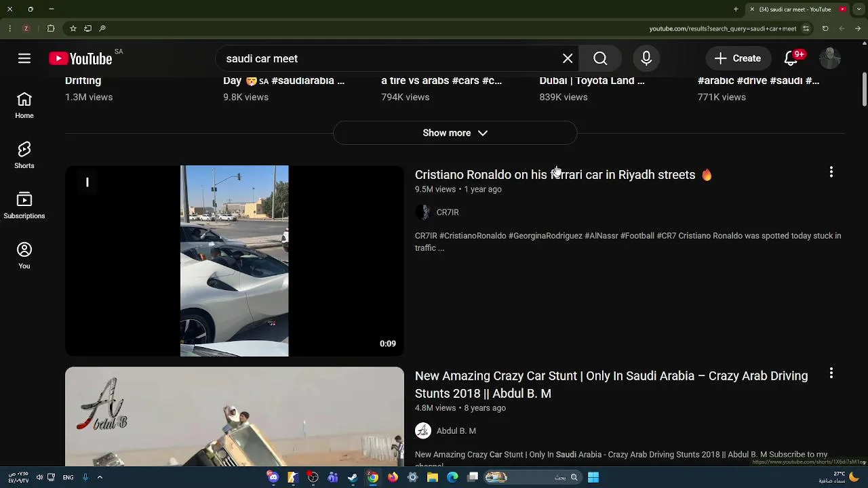The image size is (868, 488).
Task: Reload page with browser refresh icon
Action: click(825, 28)
